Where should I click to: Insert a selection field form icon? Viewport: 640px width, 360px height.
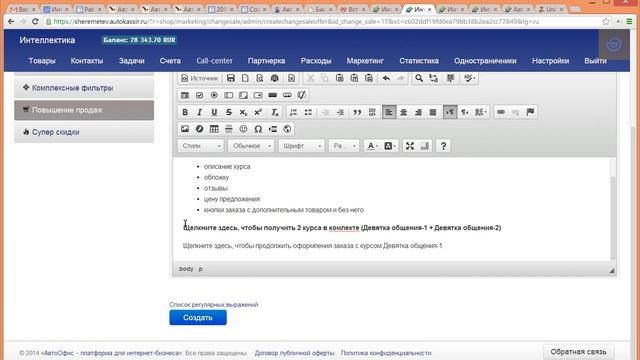(x=258, y=95)
